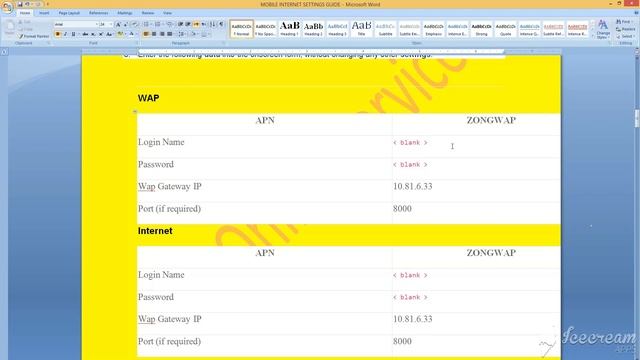
Task: Open the font name dropdown
Action: [97, 24]
